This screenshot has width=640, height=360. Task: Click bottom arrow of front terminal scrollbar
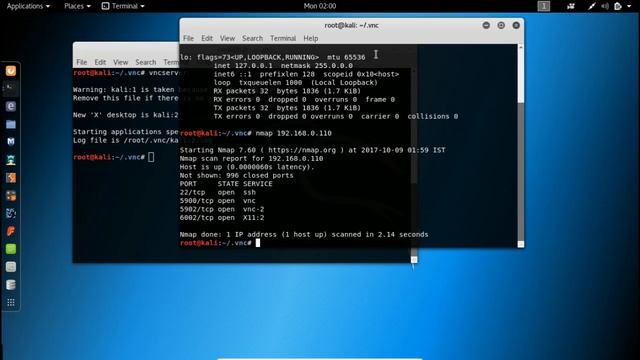pos(521,244)
